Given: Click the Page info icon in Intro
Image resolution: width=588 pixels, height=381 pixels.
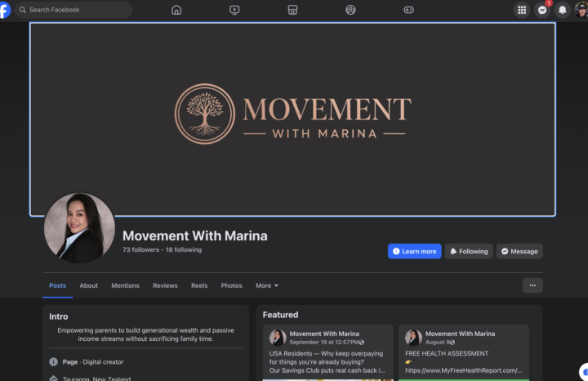Looking at the screenshot, I should (54, 362).
